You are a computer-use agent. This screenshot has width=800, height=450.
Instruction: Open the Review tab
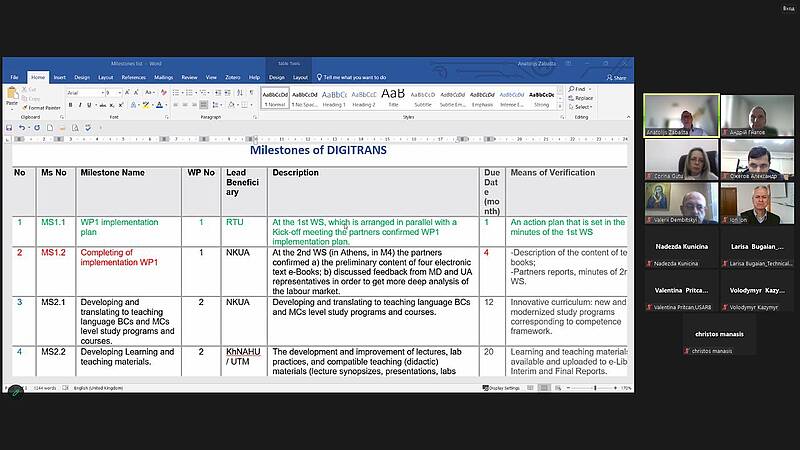(x=189, y=78)
